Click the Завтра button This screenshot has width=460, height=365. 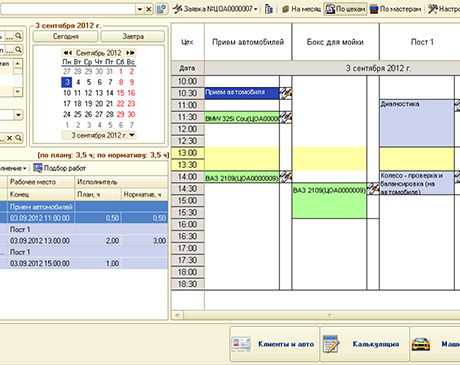tap(133, 36)
